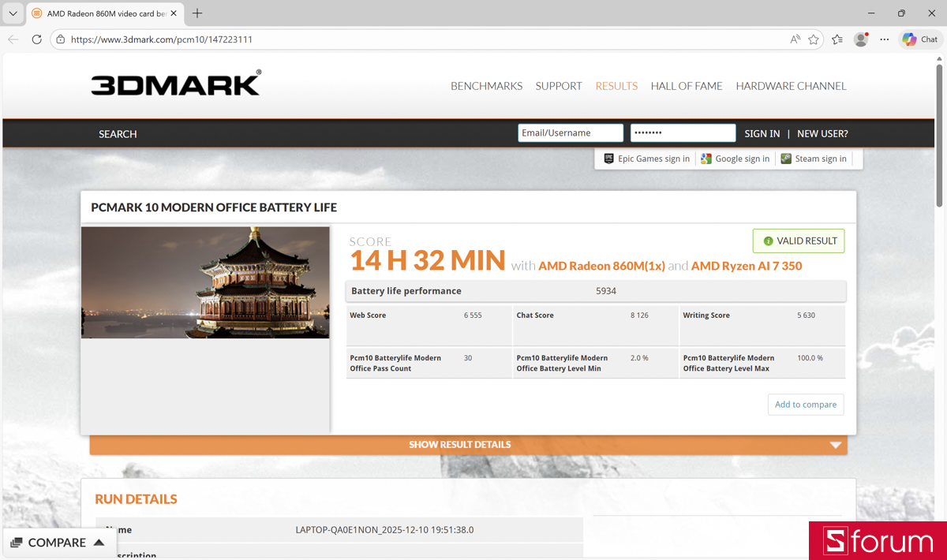947x560 pixels.
Task: Collapse the COMPARE panel chevron
Action: (98, 542)
